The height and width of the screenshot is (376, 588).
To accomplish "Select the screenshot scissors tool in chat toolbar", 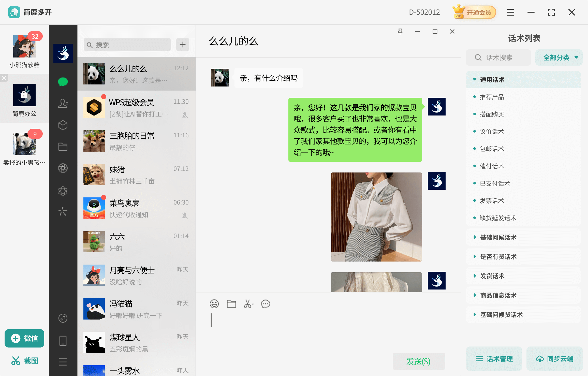I will (x=248, y=304).
